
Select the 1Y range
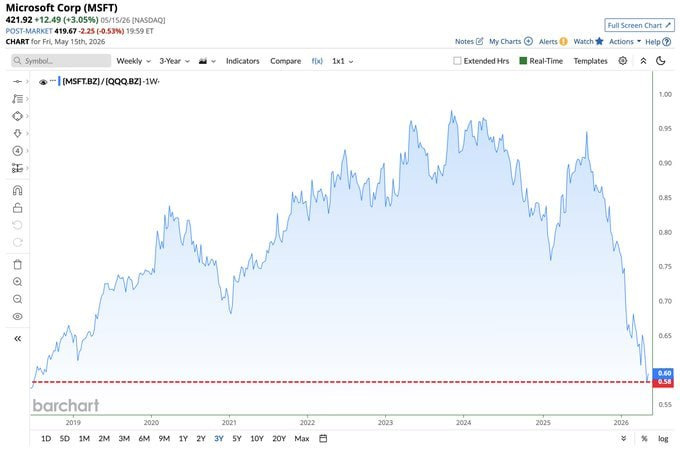click(x=183, y=438)
